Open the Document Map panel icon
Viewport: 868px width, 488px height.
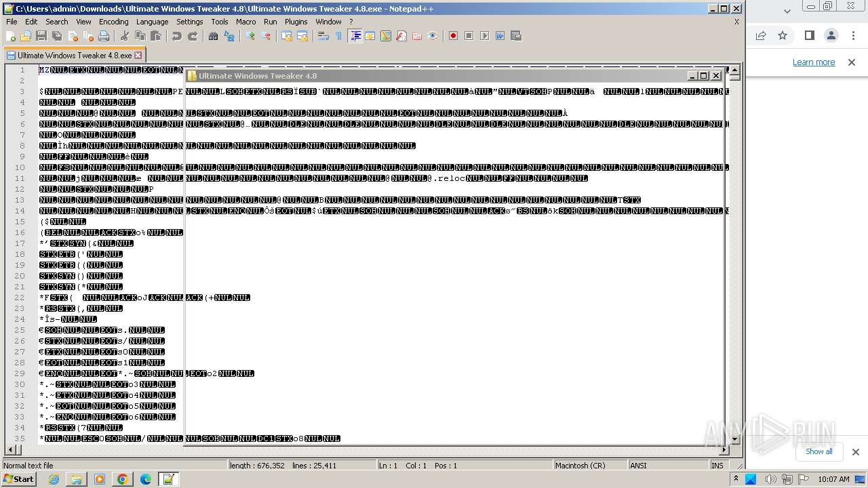tap(386, 36)
